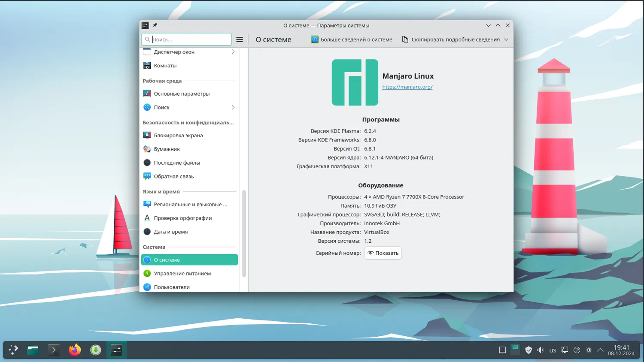Open 'Обратная связь' settings
This screenshot has width=644, height=362.
pos(189,176)
